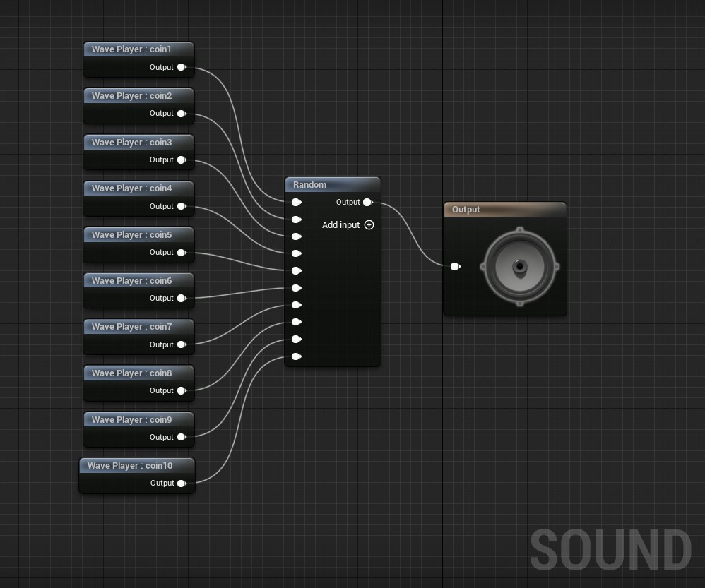Screen dimensions: 705x588
Task: Select the Output node title bar
Action: click(504, 210)
